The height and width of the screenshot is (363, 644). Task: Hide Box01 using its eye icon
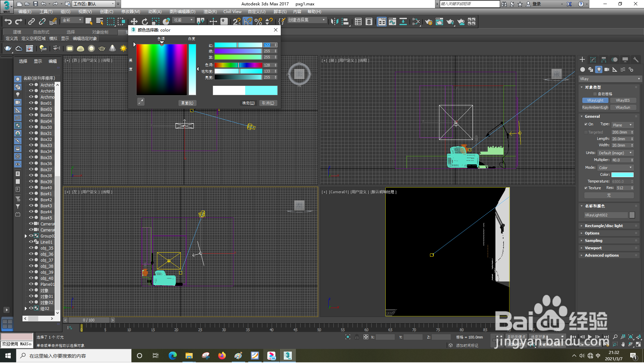point(31,103)
